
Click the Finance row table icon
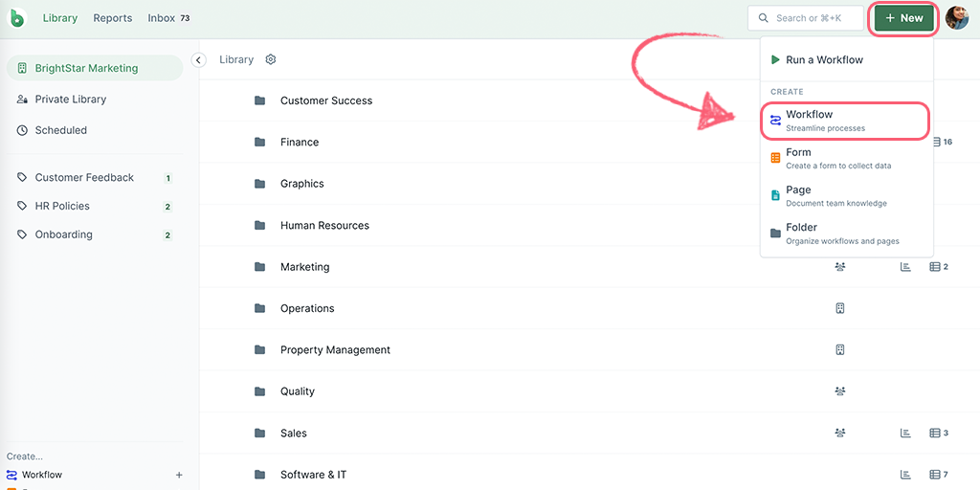point(936,142)
